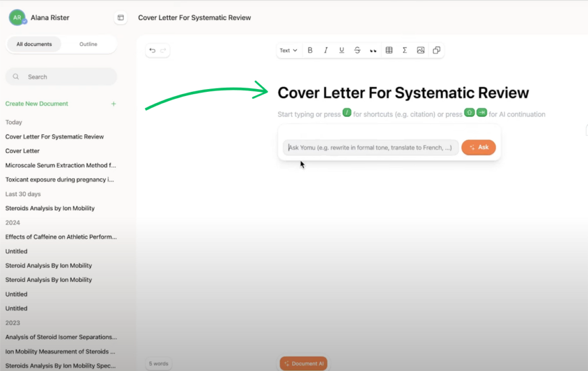The height and width of the screenshot is (371, 588).
Task: Select the All documents tab
Action: (34, 44)
